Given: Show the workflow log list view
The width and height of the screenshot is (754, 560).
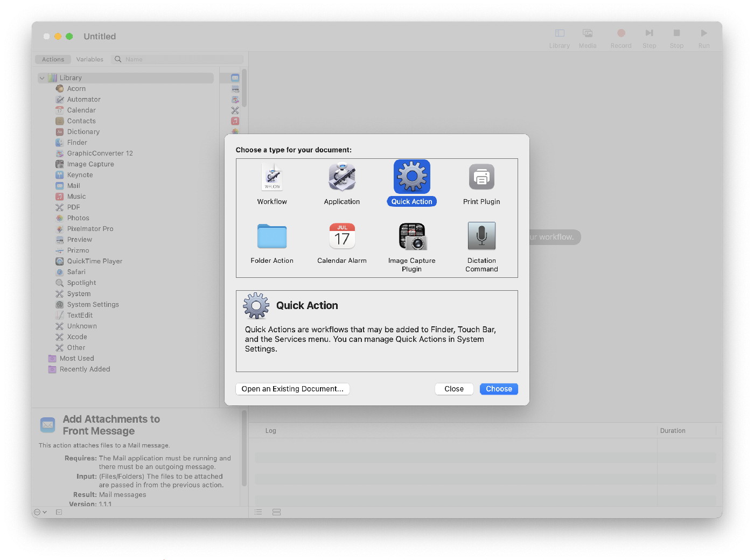Looking at the screenshot, I should (x=259, y=512).
